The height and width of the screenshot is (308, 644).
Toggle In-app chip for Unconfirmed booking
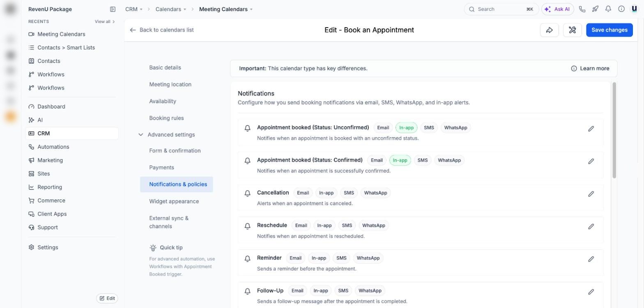click(407, 127)
